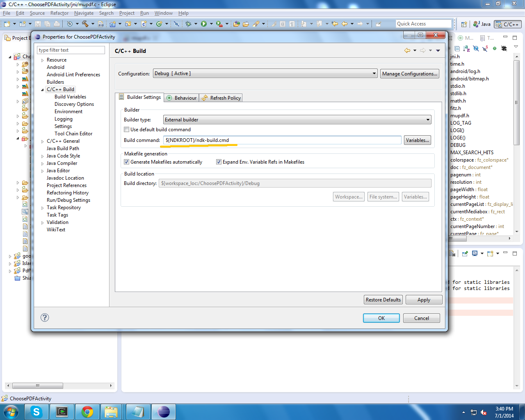Viewport: 525px width, 420px height.
Task: Expand the Java Code Style node
Action: [x=42, y=156]
